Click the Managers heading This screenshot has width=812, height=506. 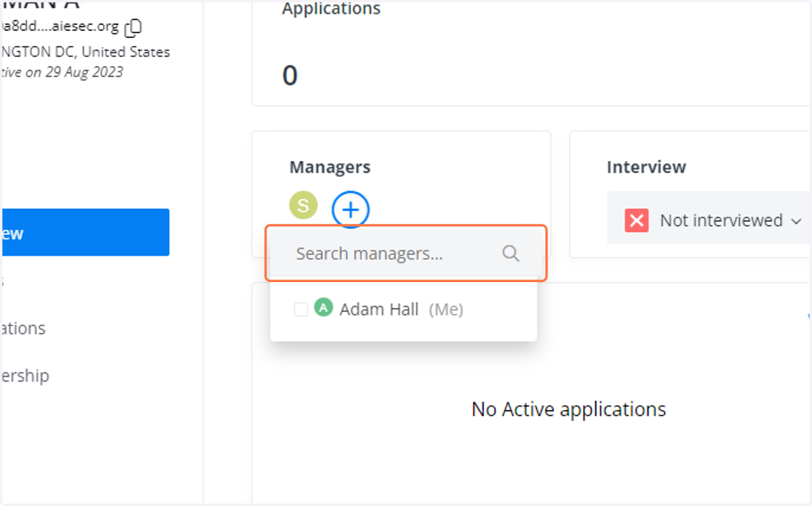pyautogui.click(x=330, y=167)
